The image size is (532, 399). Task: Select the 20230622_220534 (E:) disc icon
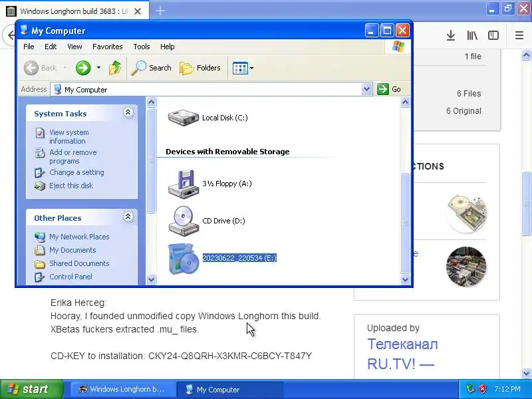[x=184, y=259]
